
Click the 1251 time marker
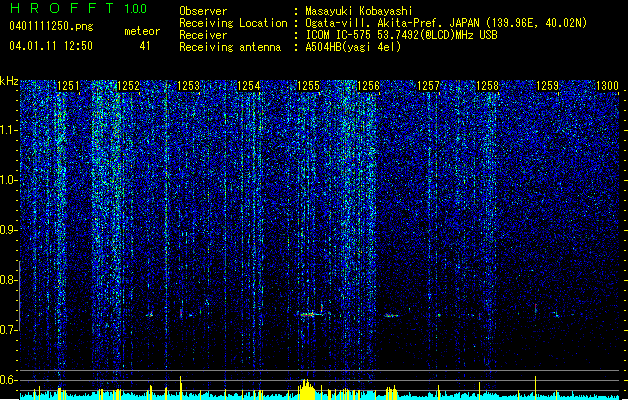pyautogui.click(x=69, y=86)
